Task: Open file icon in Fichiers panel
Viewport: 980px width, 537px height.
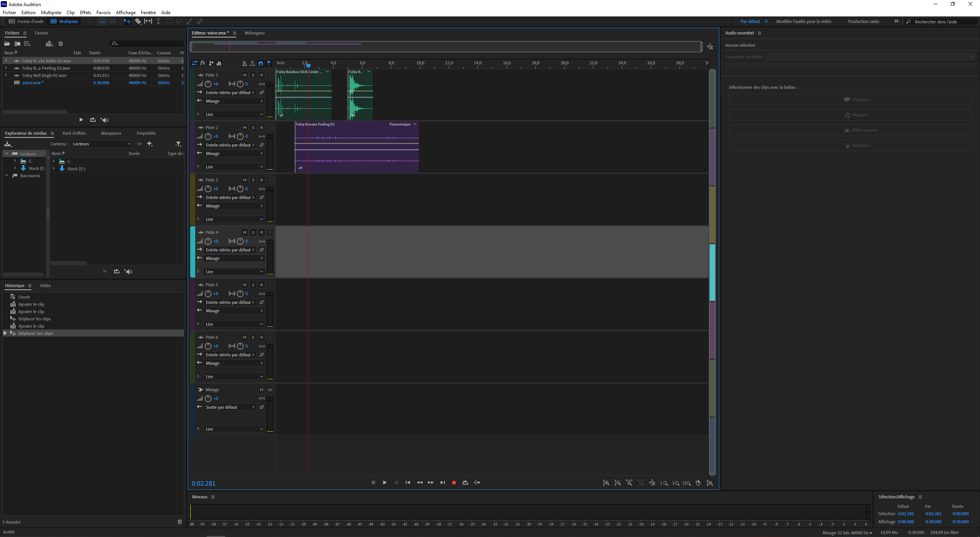Action: 7,44
